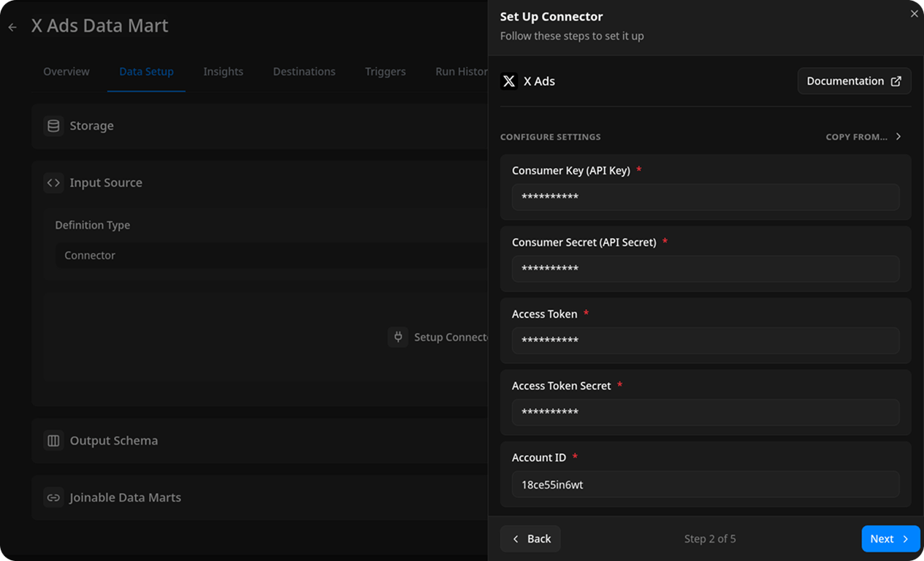
Task: Switch to the Insights tab
Action: click(224, 72)
